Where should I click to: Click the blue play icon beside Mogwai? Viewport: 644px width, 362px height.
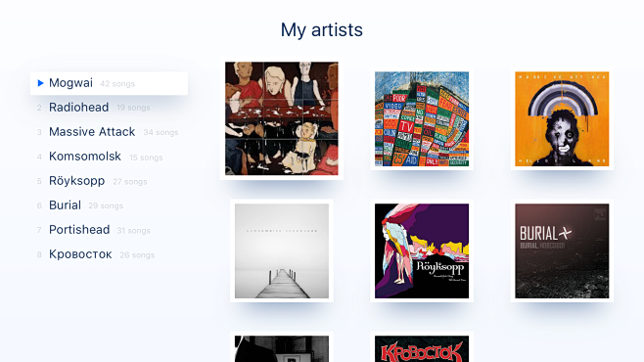pyautogui.click(x=40, y=83)
